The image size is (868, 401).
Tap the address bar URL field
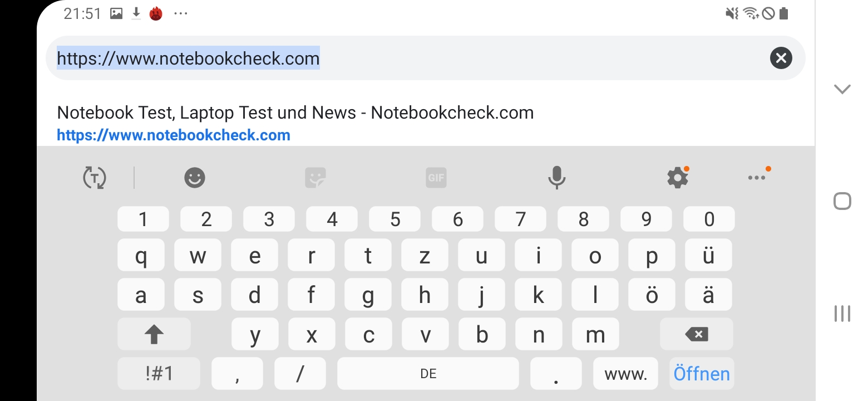(x=389, y=58)
